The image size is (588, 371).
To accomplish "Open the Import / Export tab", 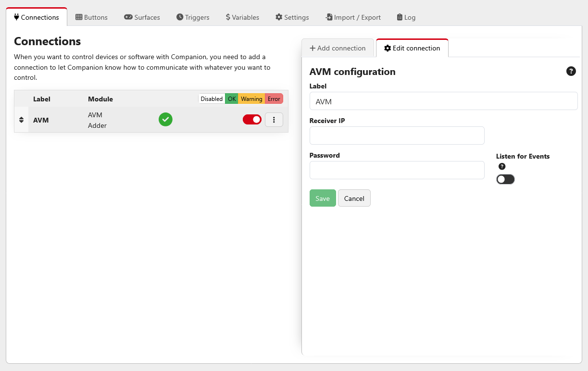I will coord(352,17).
